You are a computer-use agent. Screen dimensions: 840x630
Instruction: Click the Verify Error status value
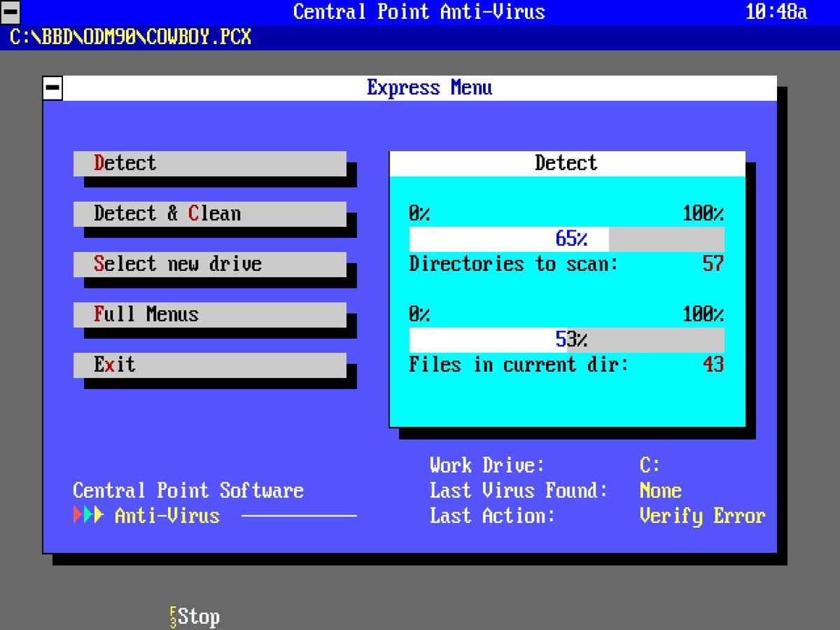point(703,516)
